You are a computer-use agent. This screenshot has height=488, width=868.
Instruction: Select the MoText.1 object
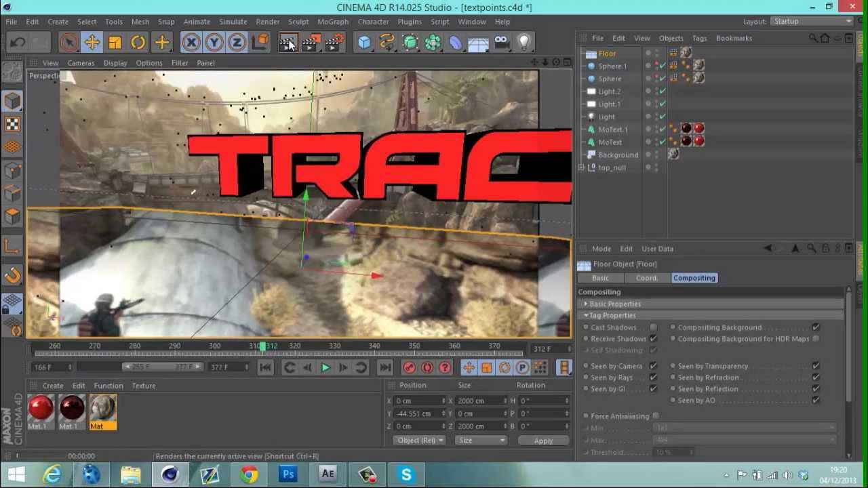[612, 129]
